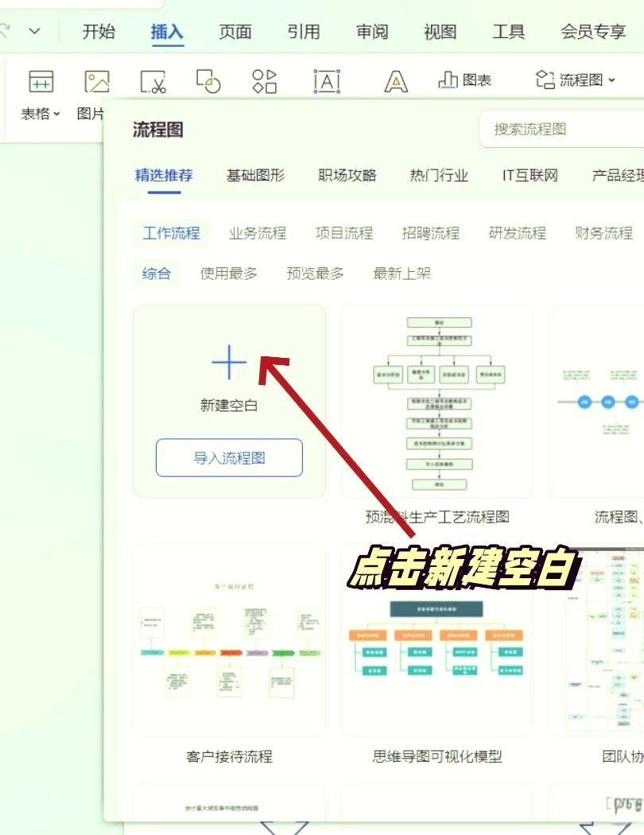
Task: Select the 产品经理 category tab
Action: (618, 175)
